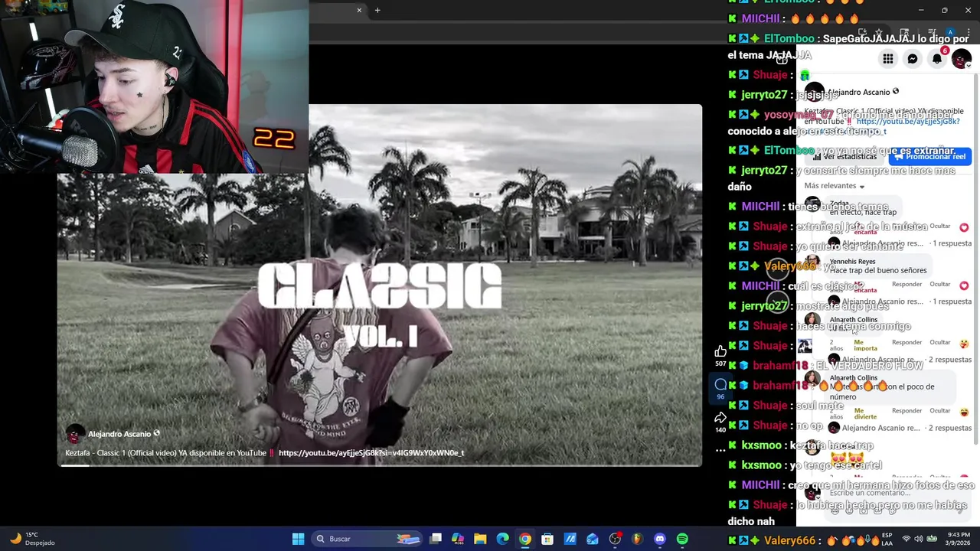Click the taskbar Buscar search box

pyautogui.click(x=366, y=539)
